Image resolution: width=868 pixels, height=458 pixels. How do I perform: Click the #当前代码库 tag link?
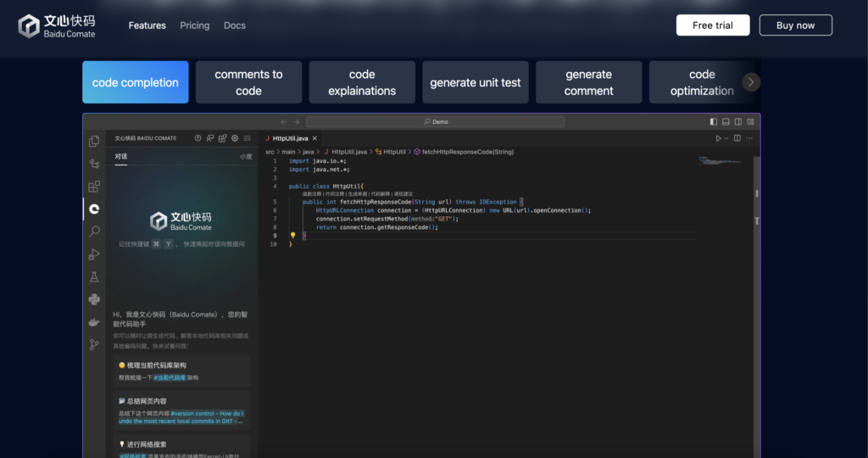[170, 377]
